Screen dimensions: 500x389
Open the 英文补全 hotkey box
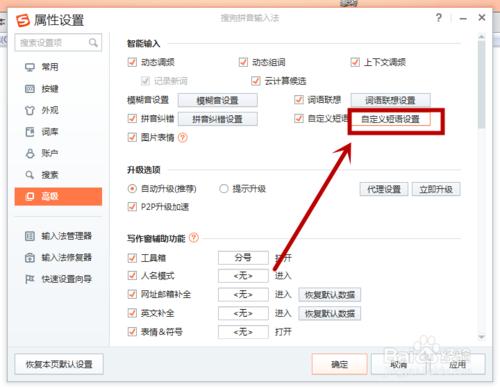coord(243,313)
